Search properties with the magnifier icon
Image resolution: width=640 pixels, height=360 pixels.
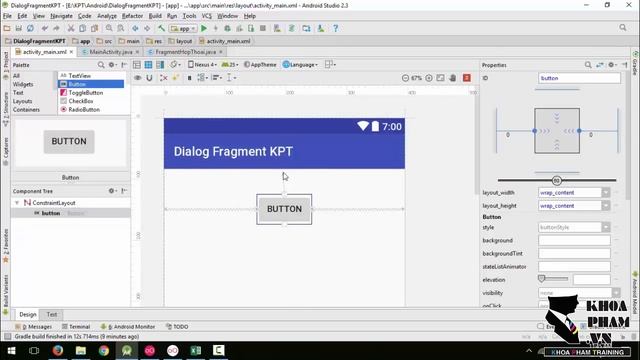point(588,65)
